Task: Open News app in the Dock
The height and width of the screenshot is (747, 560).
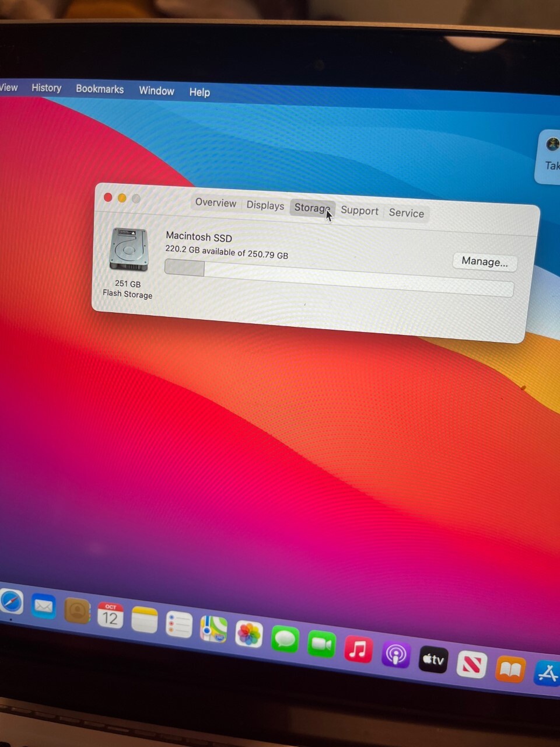Action: (x=471, y=665)
